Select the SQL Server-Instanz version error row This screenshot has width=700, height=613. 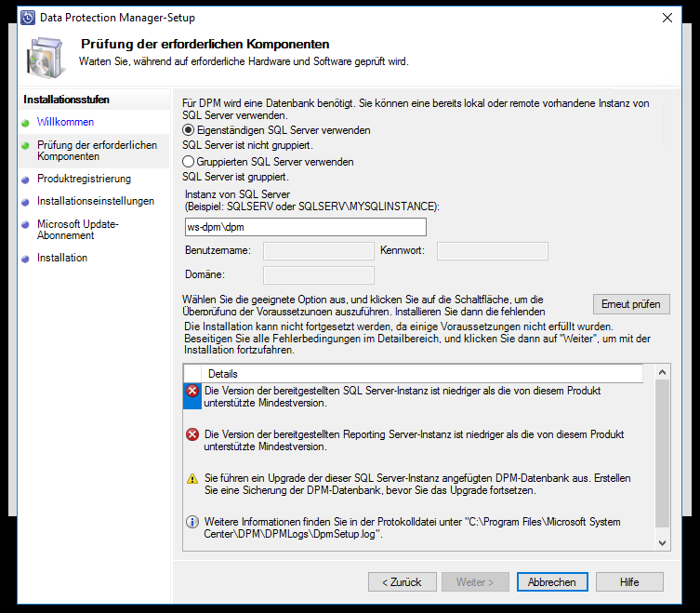(413, 397)
